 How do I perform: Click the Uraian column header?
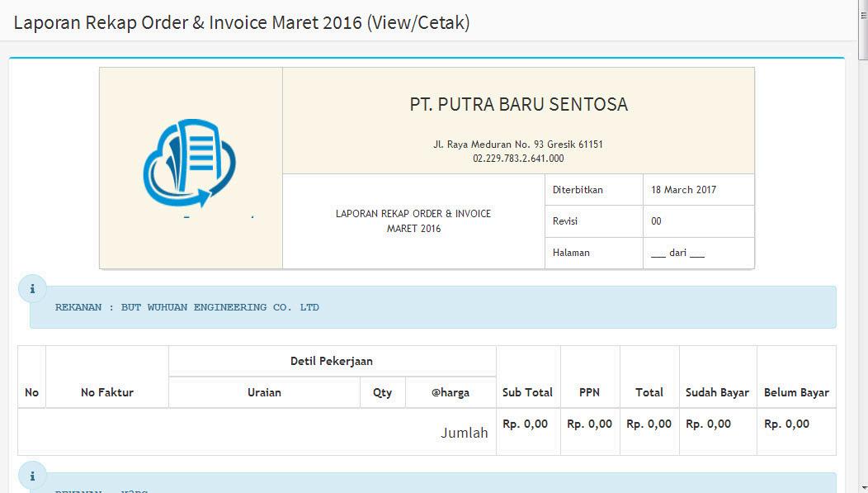tap(264, 392)
